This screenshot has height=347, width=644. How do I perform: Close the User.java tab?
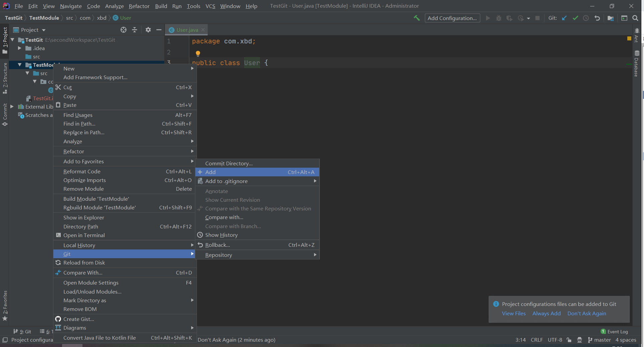tap(203, 30)
